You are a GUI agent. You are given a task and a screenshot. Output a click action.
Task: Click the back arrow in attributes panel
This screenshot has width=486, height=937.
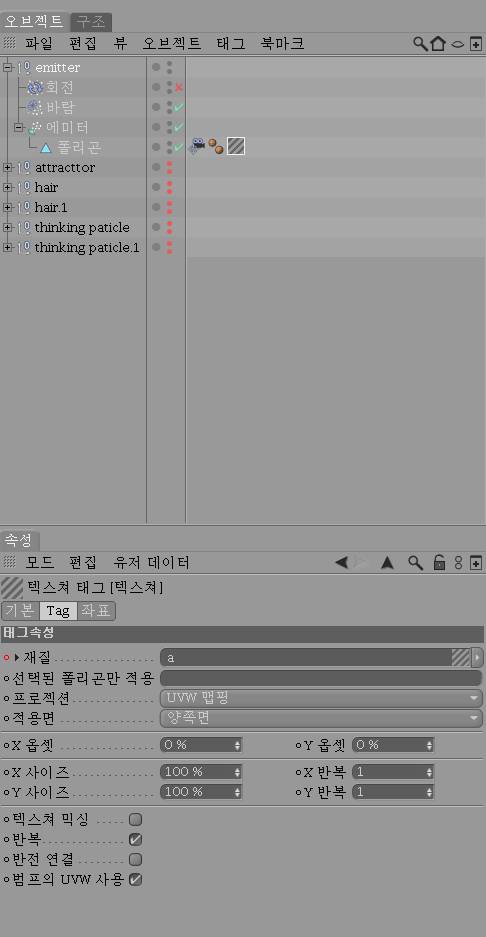point(341,562)
